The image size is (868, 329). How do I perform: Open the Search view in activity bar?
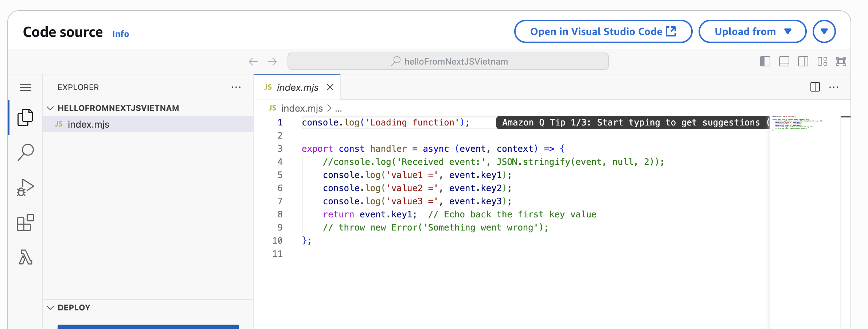[x=25, y=152]
